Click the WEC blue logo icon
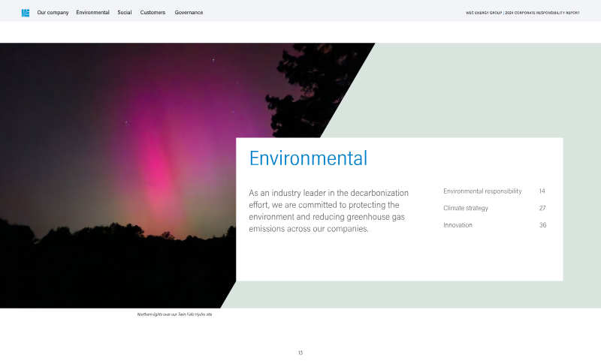The width and height of the screenshot is (601, 364). 26,13
